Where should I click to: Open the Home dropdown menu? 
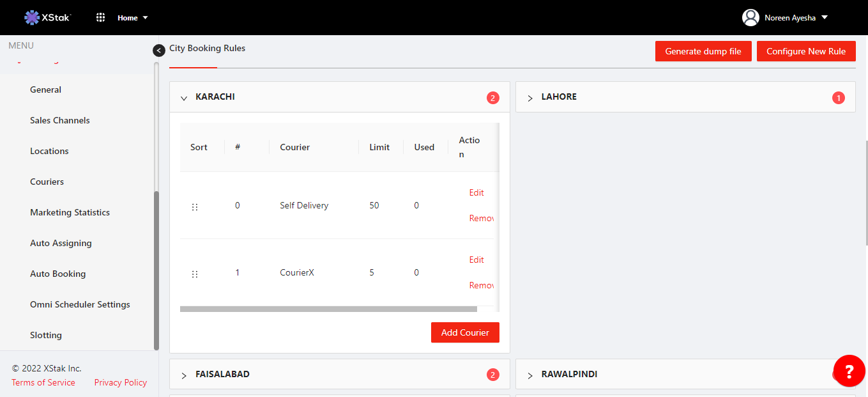click(x=132, y=18)
